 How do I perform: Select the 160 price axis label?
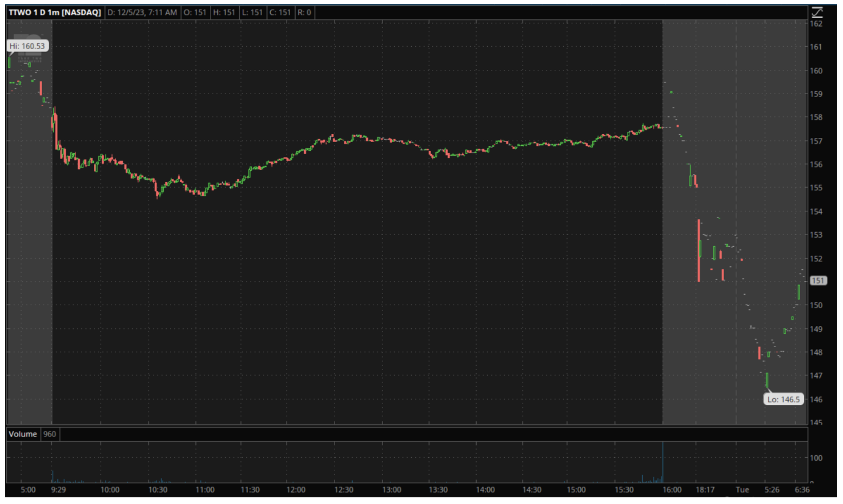(816, 71)
